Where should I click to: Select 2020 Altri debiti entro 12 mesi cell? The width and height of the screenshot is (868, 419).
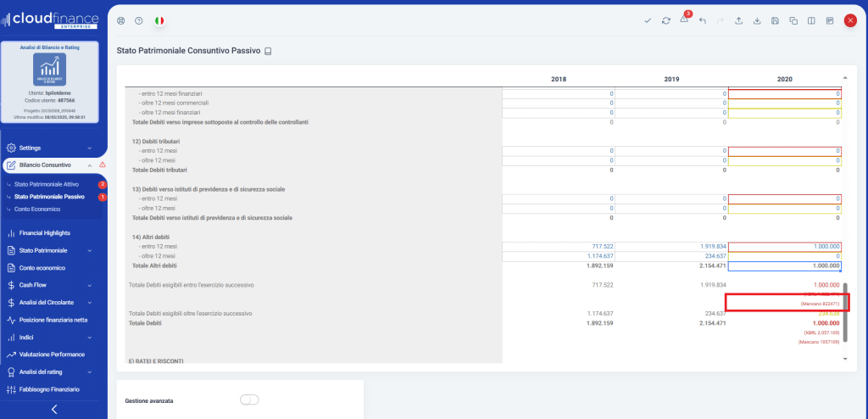[x=785, y=246]
